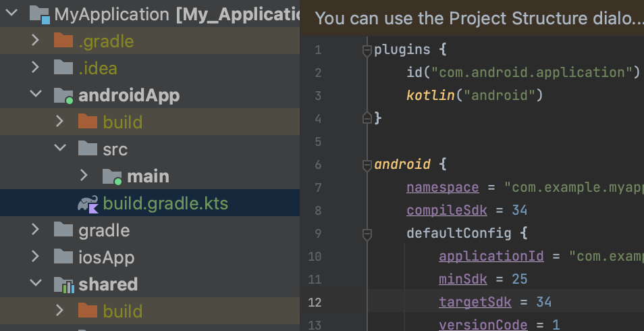Image resolution: width=644 pixels, height=331 pixels.
Task: Expand the .gradle folder
Action: (x=35, y=40)
